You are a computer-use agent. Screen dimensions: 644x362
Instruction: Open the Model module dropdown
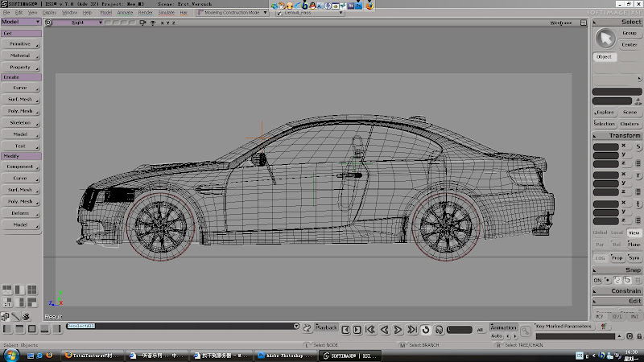[21, 23]
